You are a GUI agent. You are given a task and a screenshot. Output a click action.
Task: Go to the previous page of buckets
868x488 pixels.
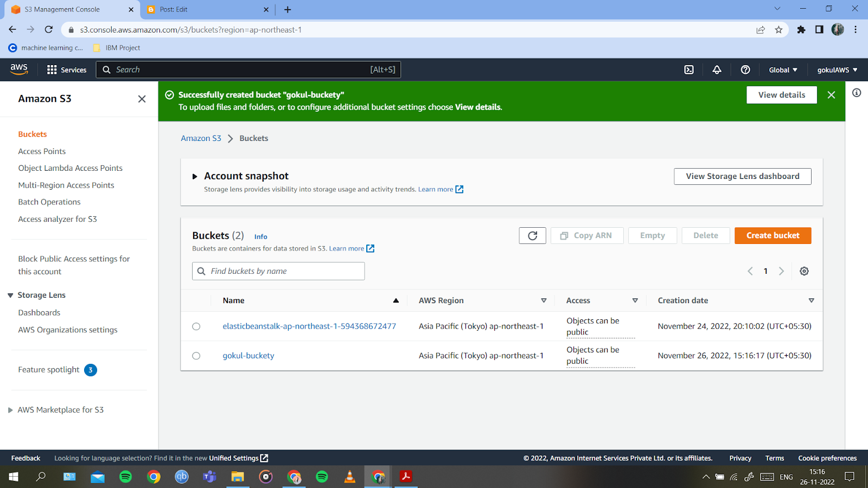tap(750, 271)
